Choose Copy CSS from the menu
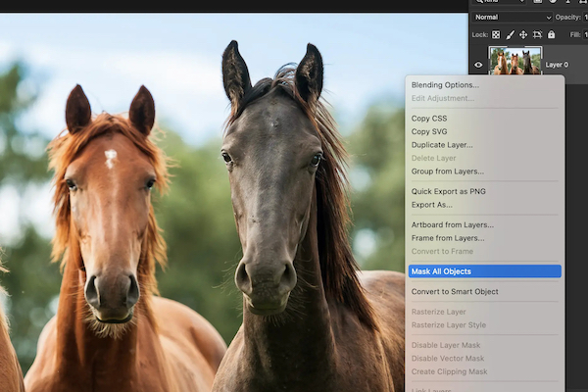 tap(429, 119)
